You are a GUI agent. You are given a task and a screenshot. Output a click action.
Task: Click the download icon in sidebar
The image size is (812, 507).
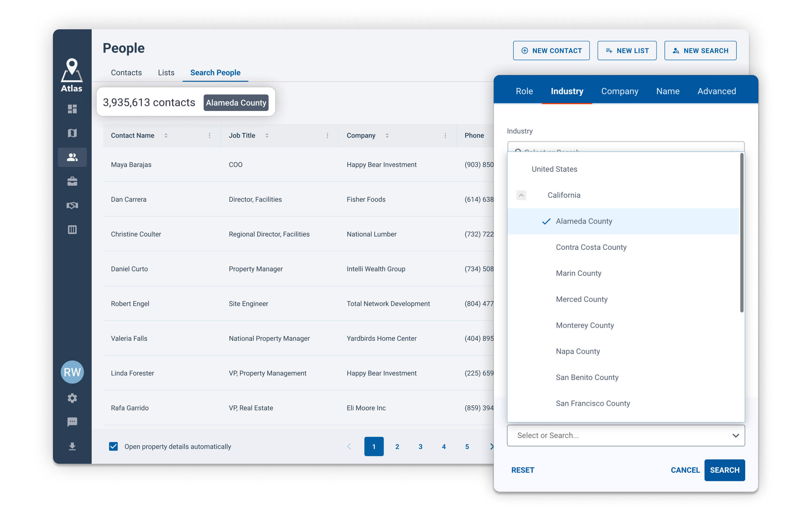coord(72,446)
